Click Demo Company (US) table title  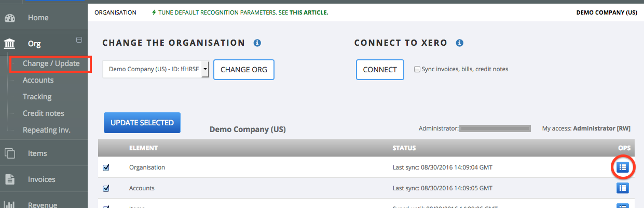coord(248,129)
